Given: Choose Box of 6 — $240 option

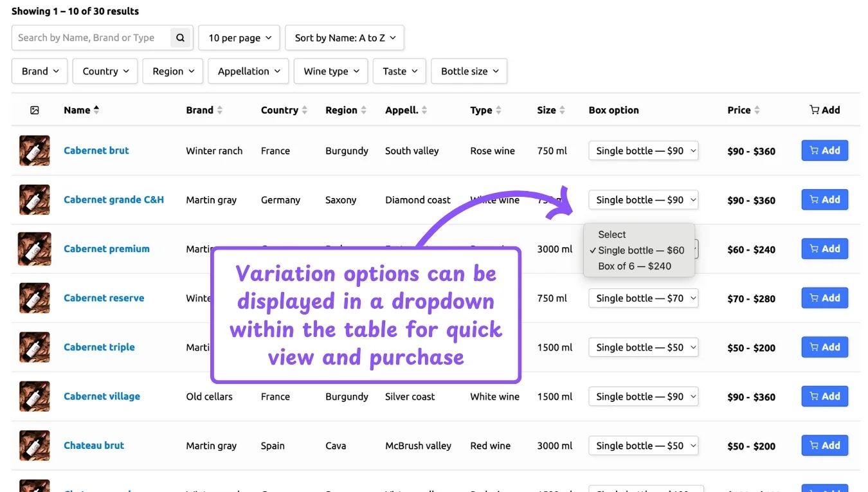Looking at the screenshot, I should [x=639, y=266].
